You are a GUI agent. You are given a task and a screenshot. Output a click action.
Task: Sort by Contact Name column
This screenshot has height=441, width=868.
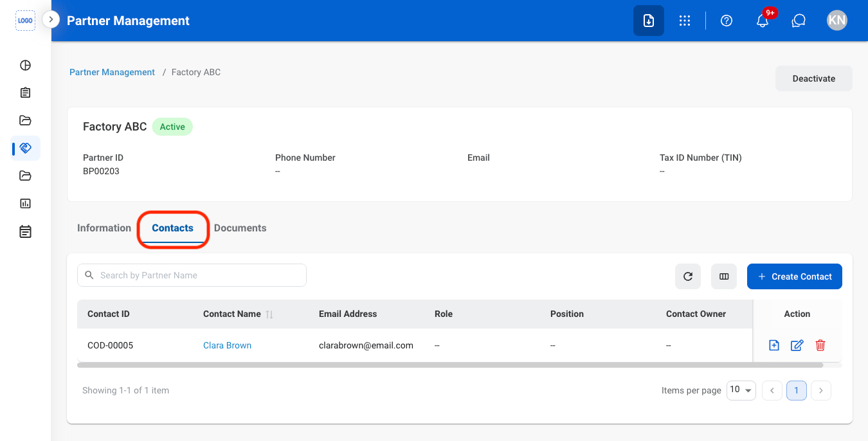click(x=269, y=314)
